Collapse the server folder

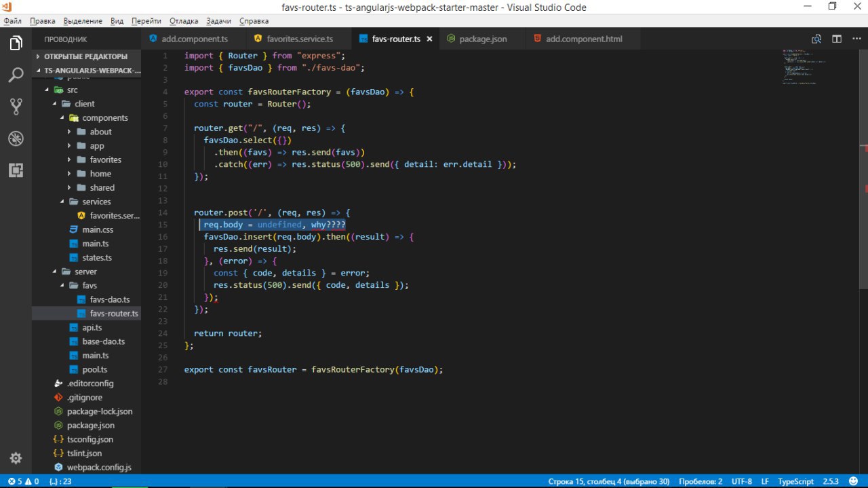(85, 271)
